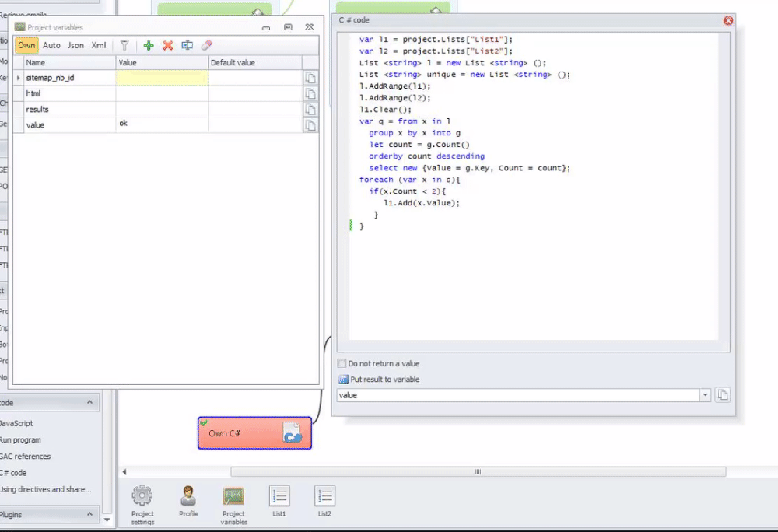Switch to the Own variables tab
This screenshot has height=532, width=778.
tap(26, 45)
